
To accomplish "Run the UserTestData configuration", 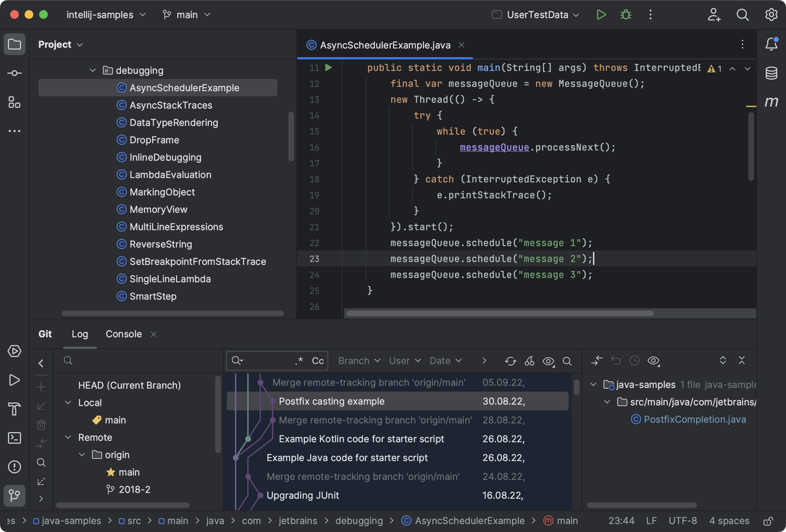I will [601, 15].
